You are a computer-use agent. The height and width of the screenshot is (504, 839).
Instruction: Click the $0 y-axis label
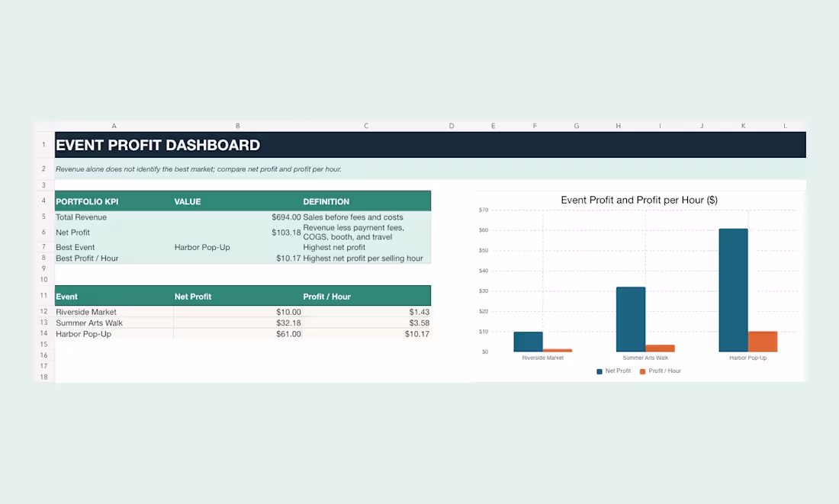point(485,352)
